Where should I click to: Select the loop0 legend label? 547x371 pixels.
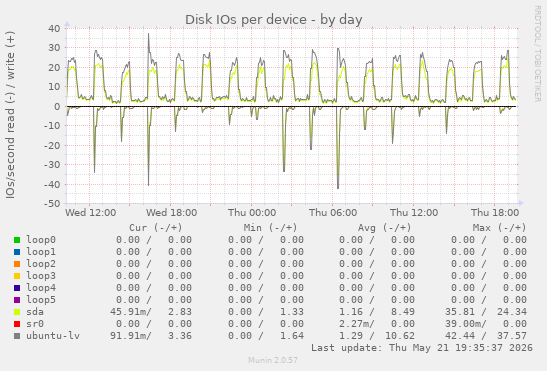(x=41, y=240)
